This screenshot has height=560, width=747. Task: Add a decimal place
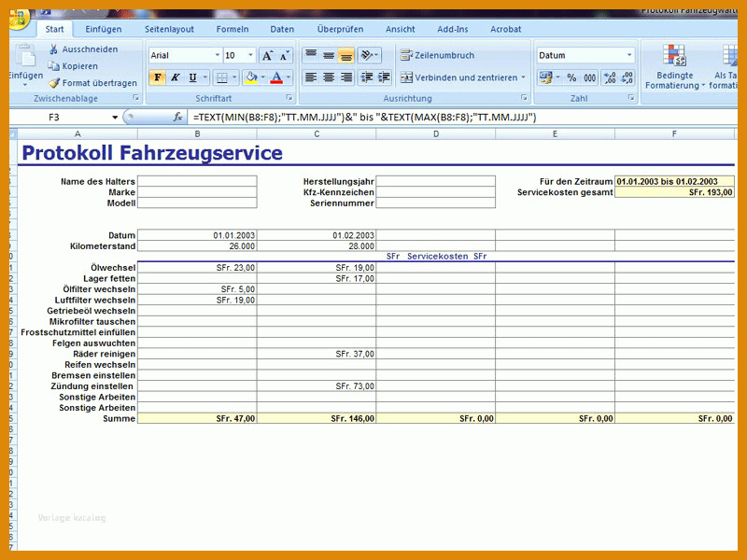pos(610,77)
